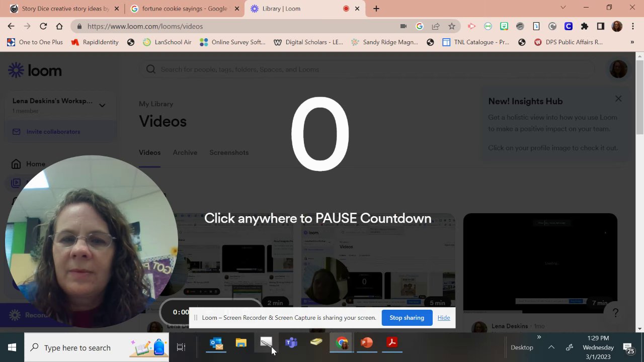Select the Screenshots tab
Viewport: 644px width, 362px height.
click(229, 152)
